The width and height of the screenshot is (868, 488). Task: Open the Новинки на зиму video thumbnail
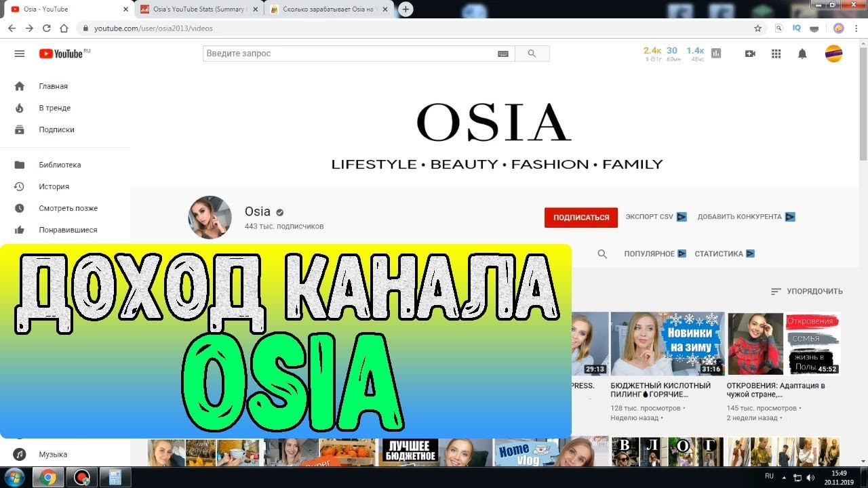667,344
